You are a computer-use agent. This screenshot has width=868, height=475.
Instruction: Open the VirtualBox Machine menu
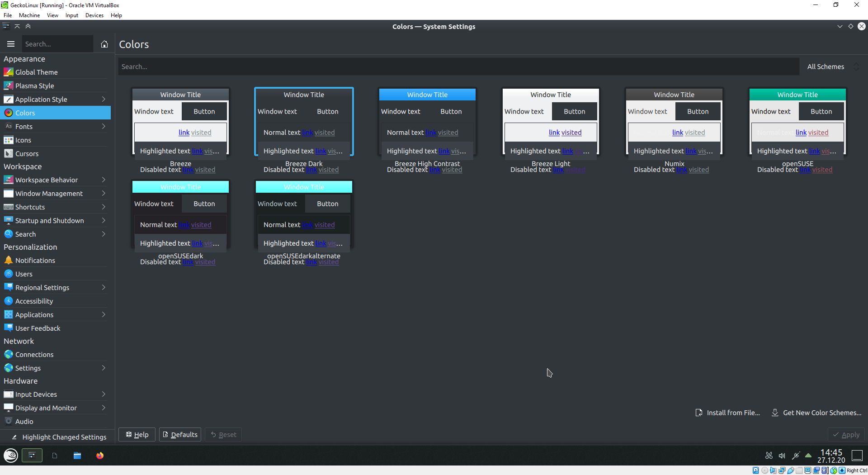[29, 15]
